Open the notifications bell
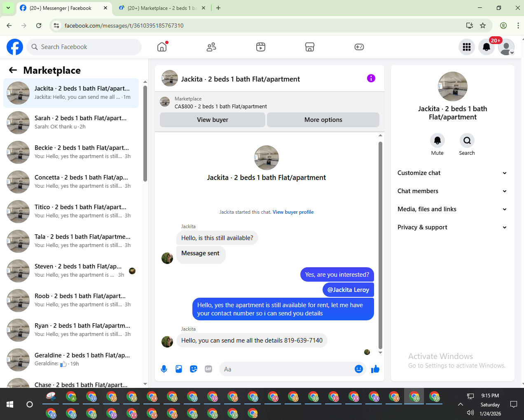524x420 pixels. (x=487, y=47)
